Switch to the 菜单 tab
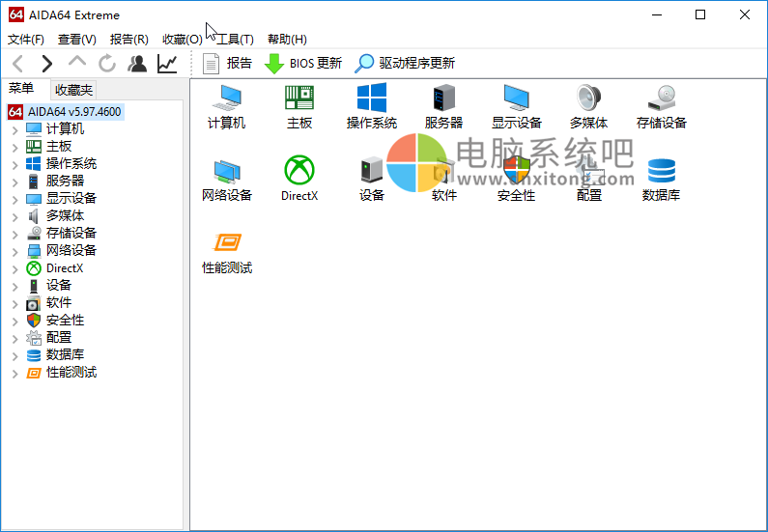Viewport: 768px width, 532px height. [x=21, y=89]
